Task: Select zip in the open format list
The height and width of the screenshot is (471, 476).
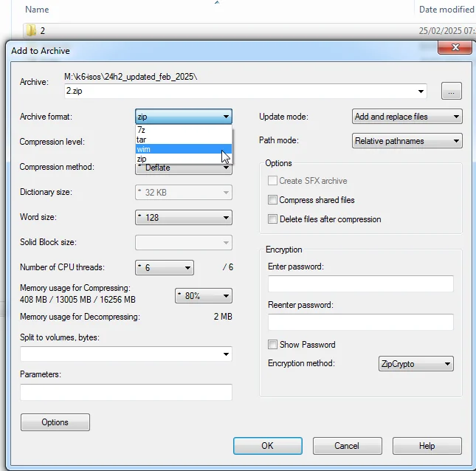Action: click(x=183, y=159)
